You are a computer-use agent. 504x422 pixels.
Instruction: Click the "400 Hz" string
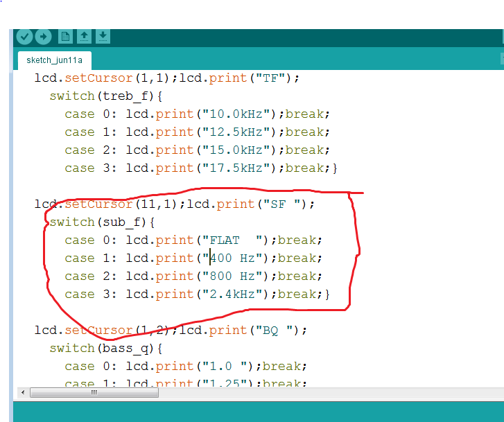coord(232,258)
